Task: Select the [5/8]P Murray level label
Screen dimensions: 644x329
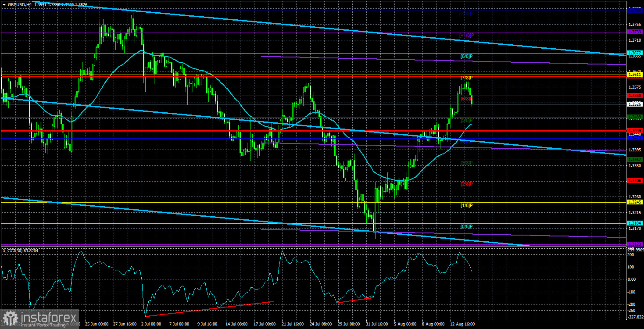Action: point(466,120)
